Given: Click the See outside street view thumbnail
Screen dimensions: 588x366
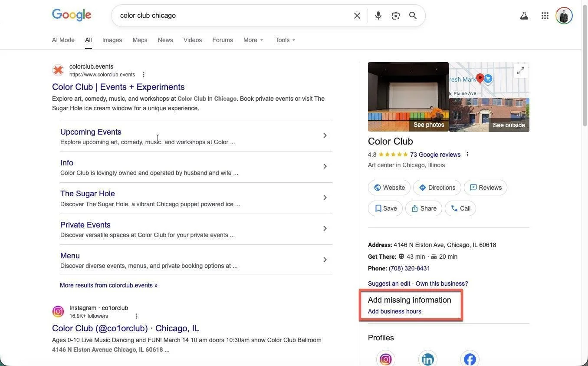Looking at the screenshot, I should point(489,115).
